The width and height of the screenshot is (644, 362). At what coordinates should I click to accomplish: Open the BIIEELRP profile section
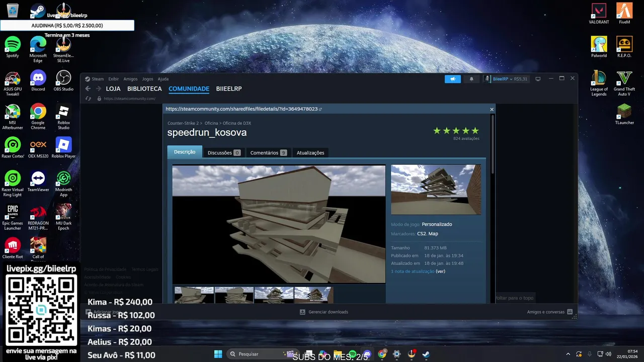tap(229, 89)
